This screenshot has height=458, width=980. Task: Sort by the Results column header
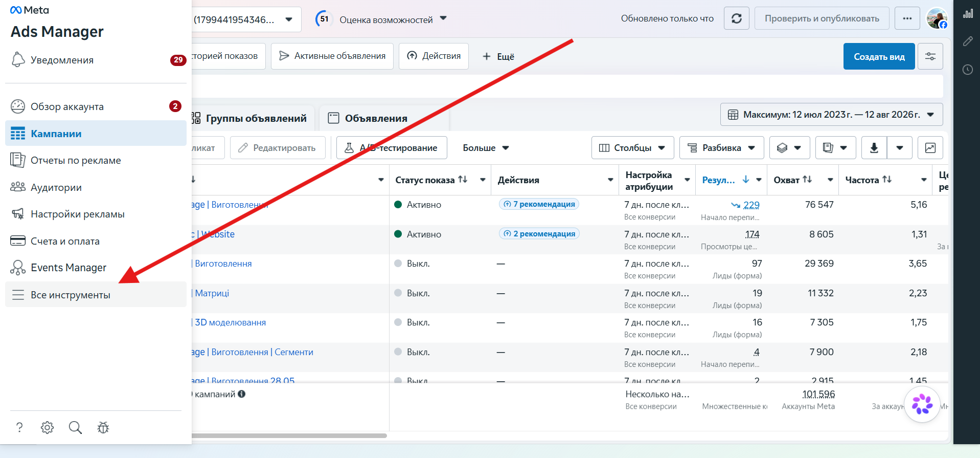point(719,180)
